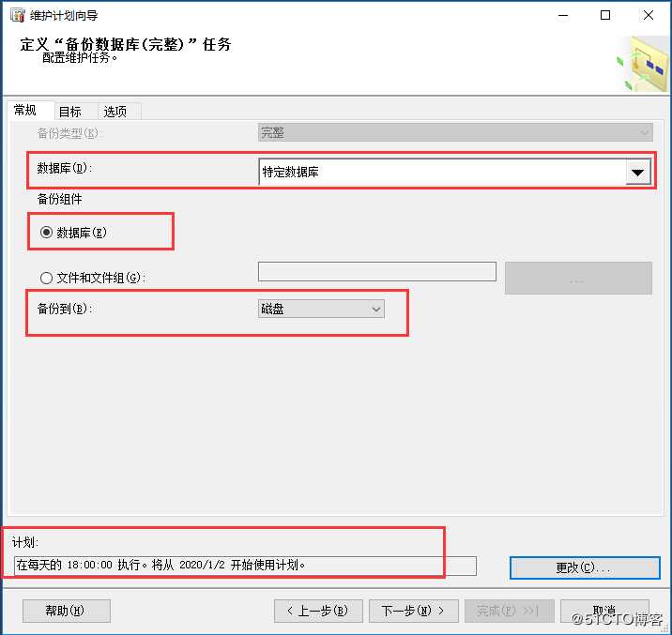Click the disabled 备份类型 完整 dropdown
The image size is (672, 635).
coord(455,133)
